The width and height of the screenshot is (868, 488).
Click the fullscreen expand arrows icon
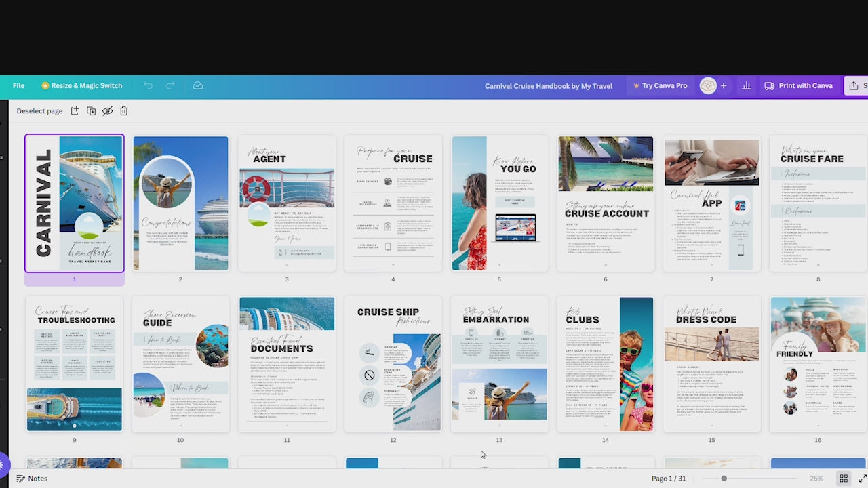coord(863,479)
